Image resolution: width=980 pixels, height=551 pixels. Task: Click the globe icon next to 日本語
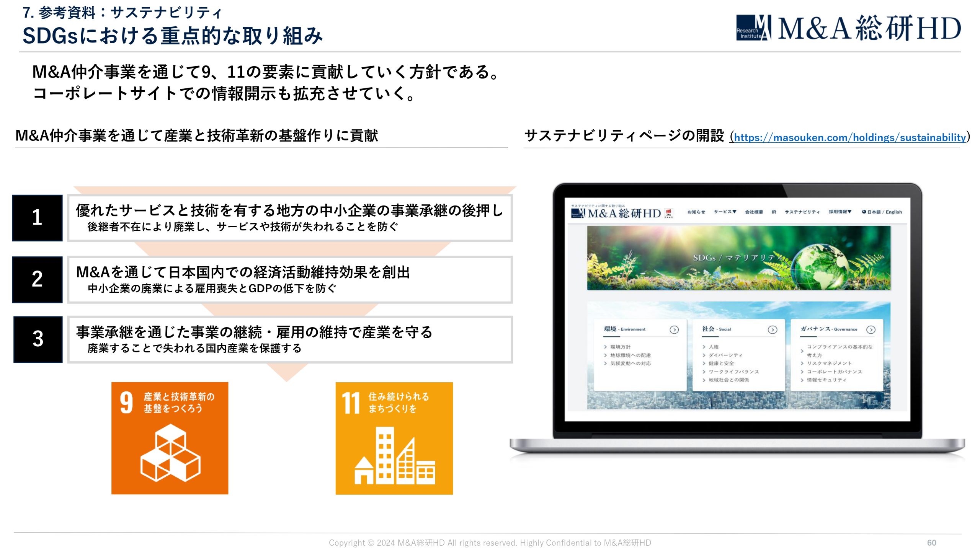coord(864,212)
